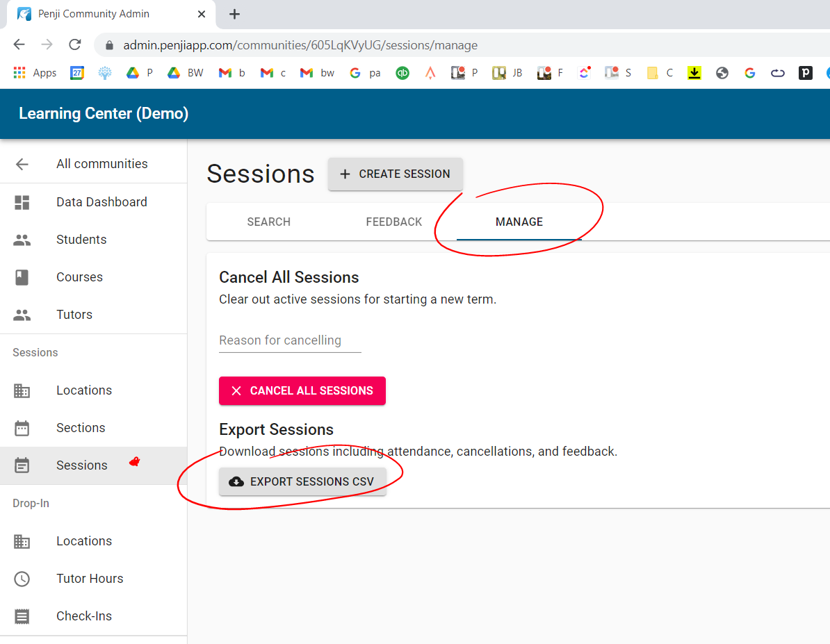Click the Courses book icon

click(22, 277)
